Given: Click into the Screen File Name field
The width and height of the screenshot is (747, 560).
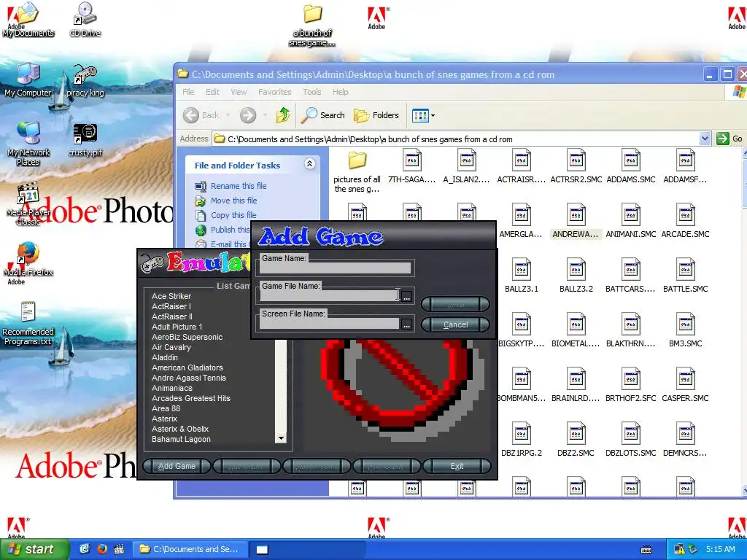Looking at the screenshot, I should 330,324.
